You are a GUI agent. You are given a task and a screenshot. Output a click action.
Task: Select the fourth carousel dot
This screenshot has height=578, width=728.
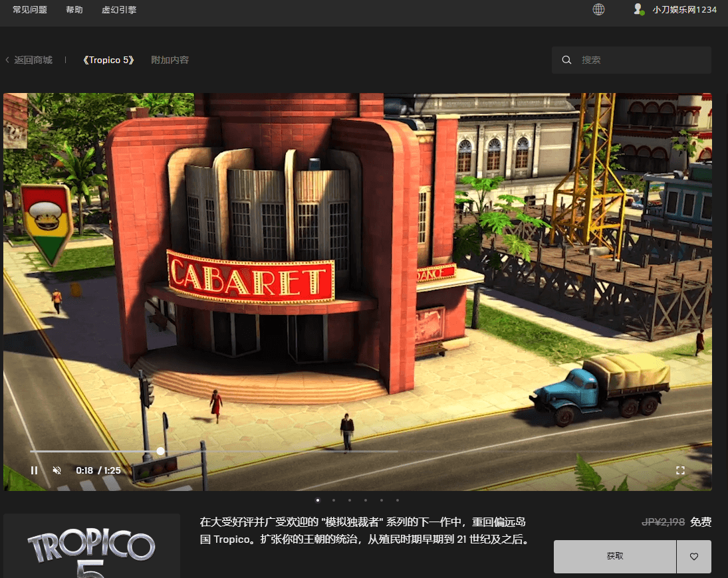pos(366,500)
